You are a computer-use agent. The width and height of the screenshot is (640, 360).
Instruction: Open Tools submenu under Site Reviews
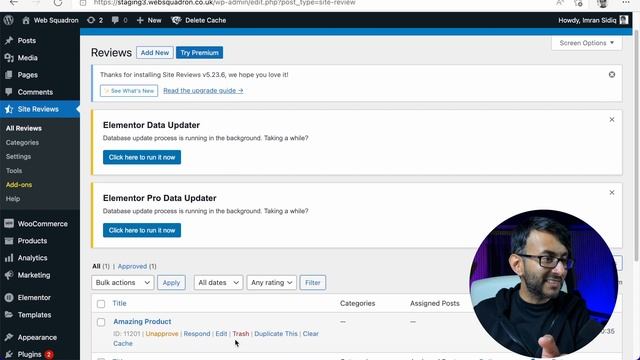14,171
